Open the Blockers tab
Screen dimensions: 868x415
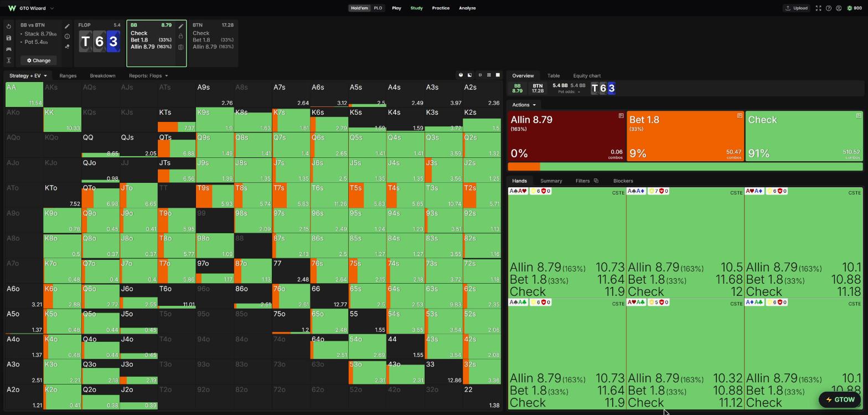tap(623, 181)
